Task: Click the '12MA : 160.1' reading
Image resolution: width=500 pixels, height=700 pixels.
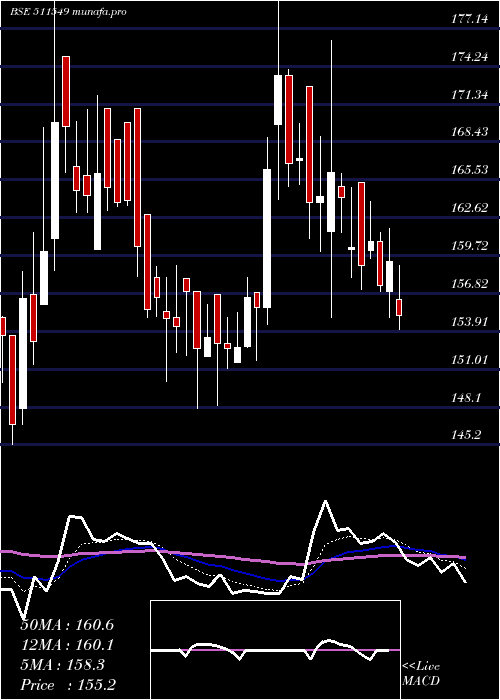Action: click(x=67, y=645)
